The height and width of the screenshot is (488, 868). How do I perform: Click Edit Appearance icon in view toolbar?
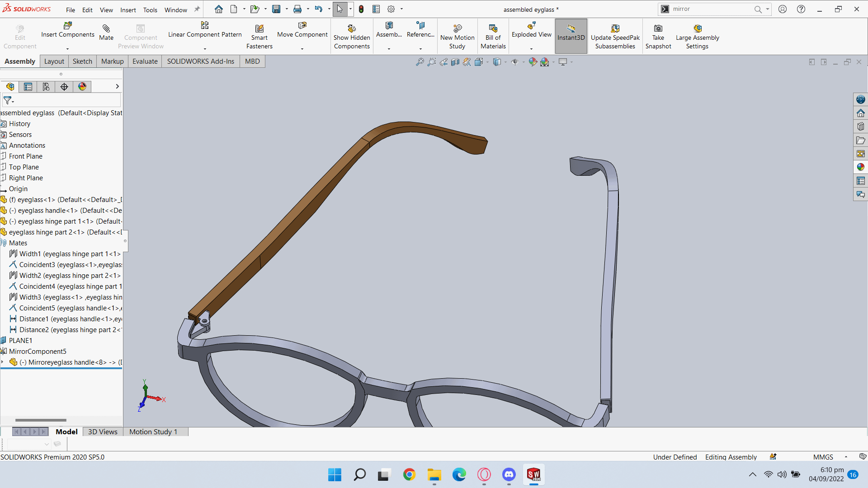click(x=533, y=62)
